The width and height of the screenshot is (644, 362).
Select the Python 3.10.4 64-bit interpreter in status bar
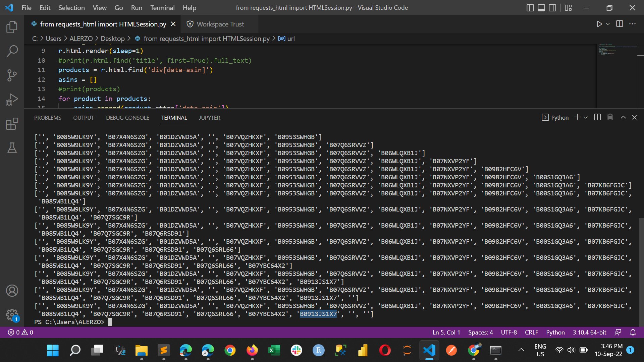click(x=589, y=332)
